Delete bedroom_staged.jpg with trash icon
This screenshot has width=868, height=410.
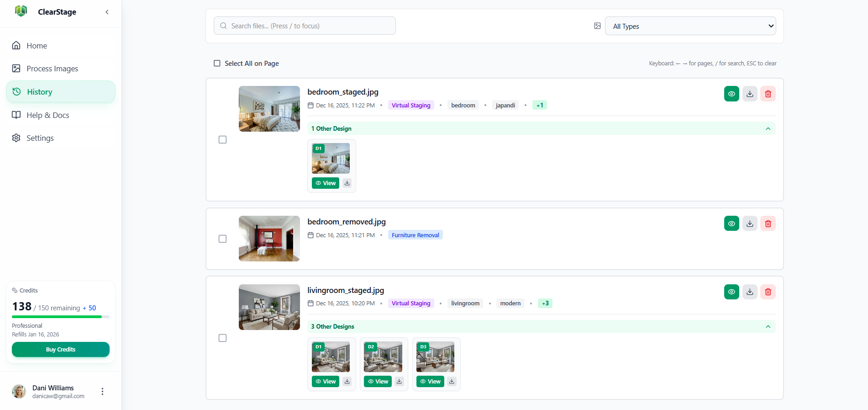tap(768, 94)
